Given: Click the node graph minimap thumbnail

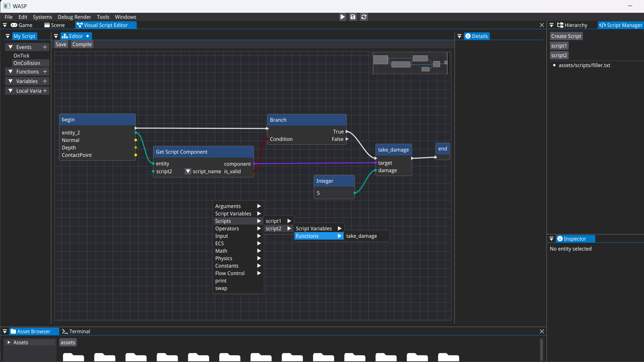Looking at the screenshot, I should point(411,63).
